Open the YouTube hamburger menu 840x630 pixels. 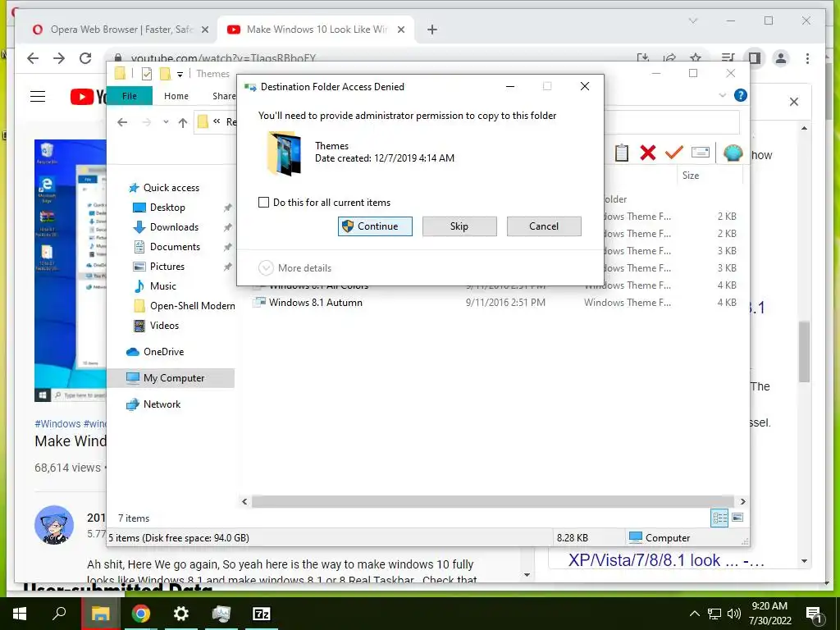pos(38,97)
